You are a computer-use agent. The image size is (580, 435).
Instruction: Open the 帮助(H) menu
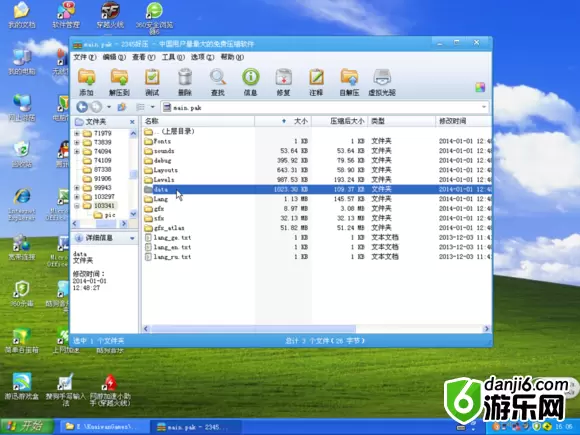(232, 57)
